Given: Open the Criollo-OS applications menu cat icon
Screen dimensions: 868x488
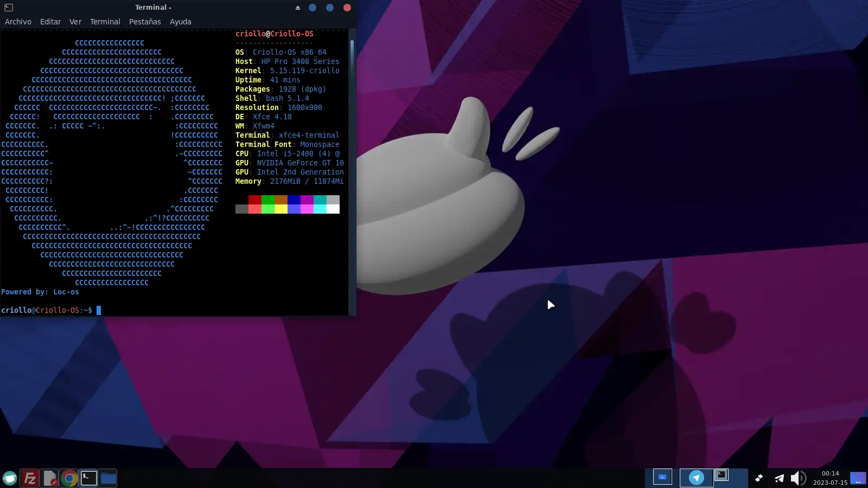Looking at the screenshot, I should point(10,478).
